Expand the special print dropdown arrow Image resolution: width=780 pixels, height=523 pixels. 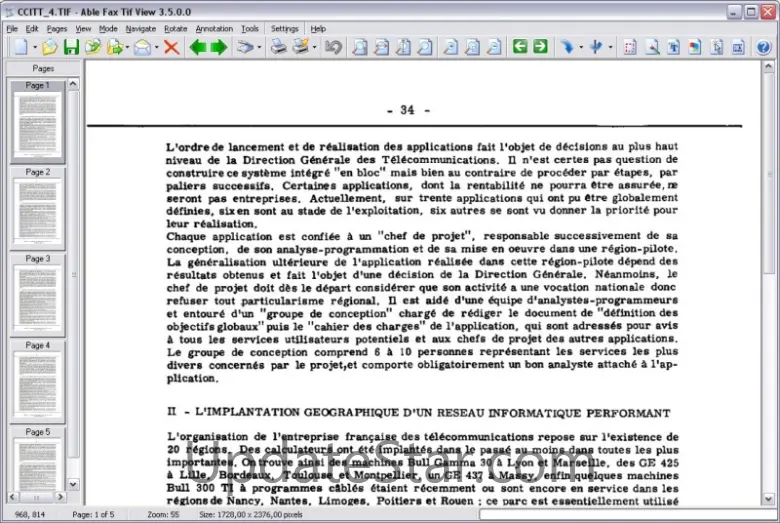click(314, 48)
